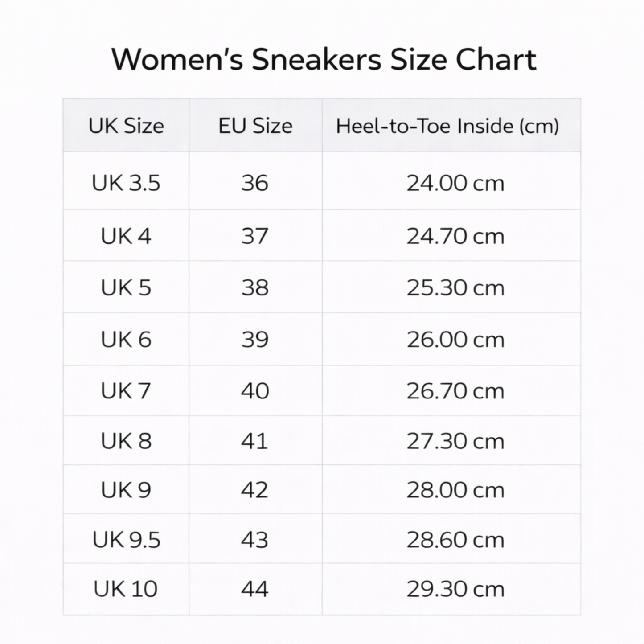Select the UK Size column header
The width and height of the screenshot is (644, 644).
pos(126,126)
